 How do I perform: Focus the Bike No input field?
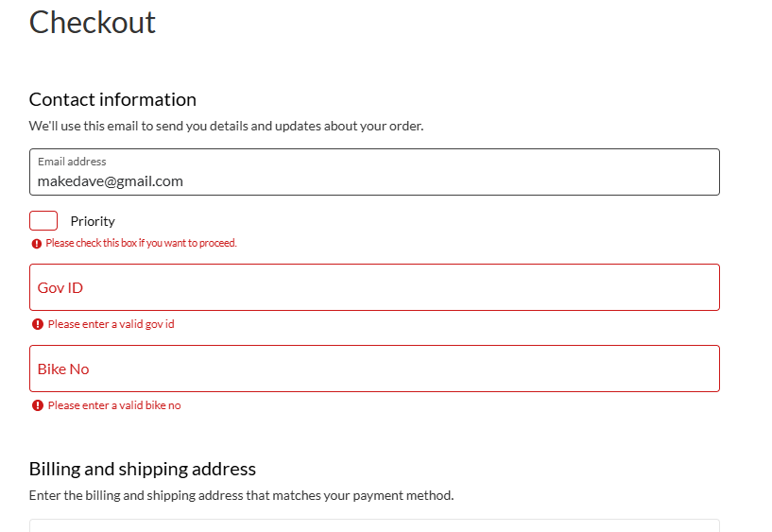click(374, 369)
